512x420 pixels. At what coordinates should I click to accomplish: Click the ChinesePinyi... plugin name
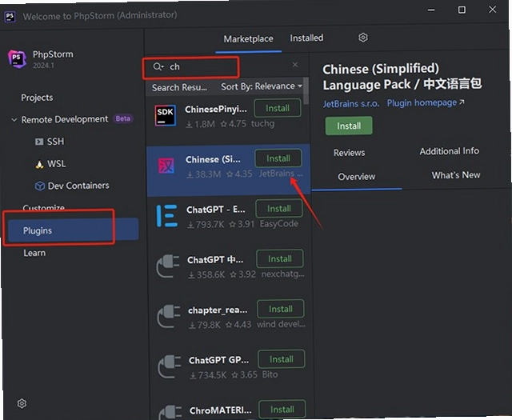(216, 110)
